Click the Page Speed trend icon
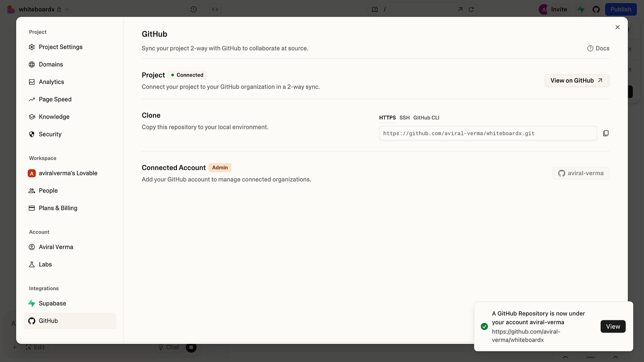Viewport: 644px width, 362px height. coord(32,99)
